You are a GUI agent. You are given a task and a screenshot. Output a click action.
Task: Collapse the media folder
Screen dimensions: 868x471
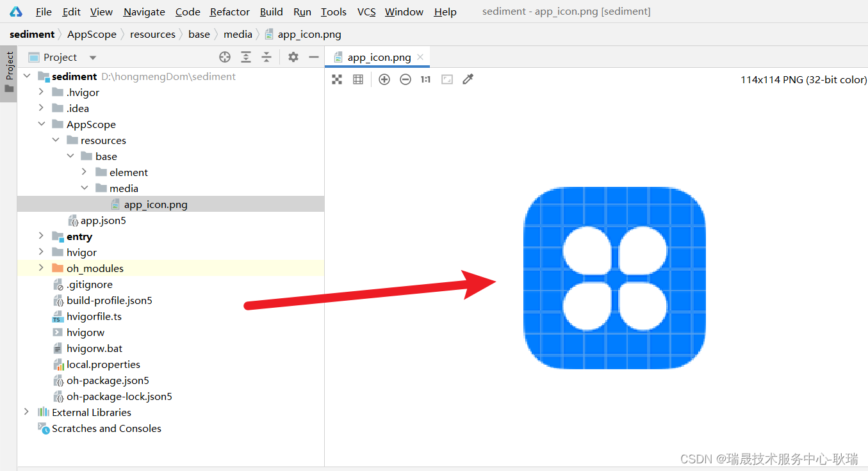coord(85,188)
